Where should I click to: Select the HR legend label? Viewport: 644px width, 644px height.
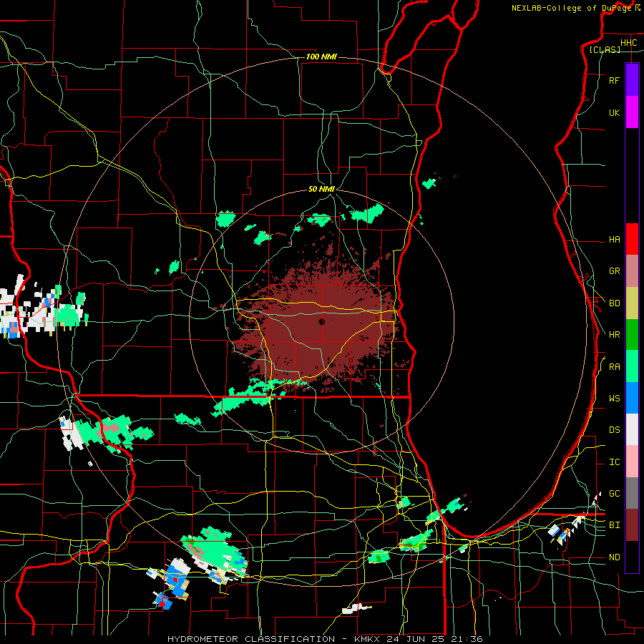614,335
